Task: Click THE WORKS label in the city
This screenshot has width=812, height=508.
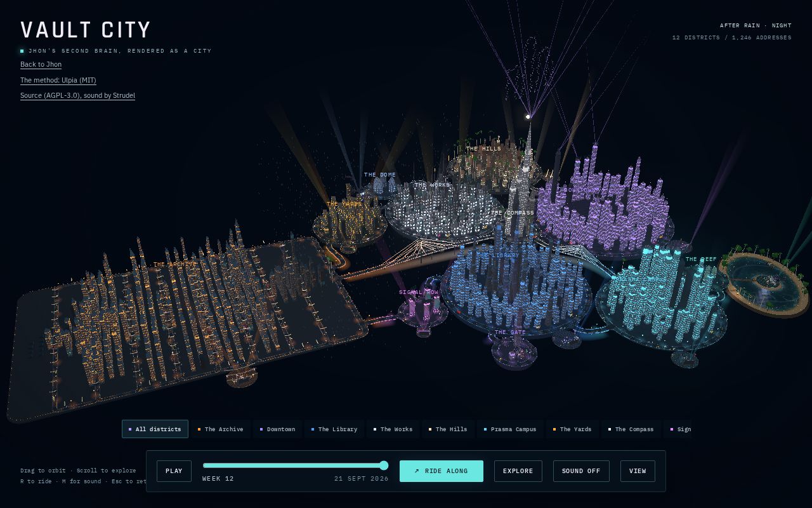Action: [x=433, y=185]
